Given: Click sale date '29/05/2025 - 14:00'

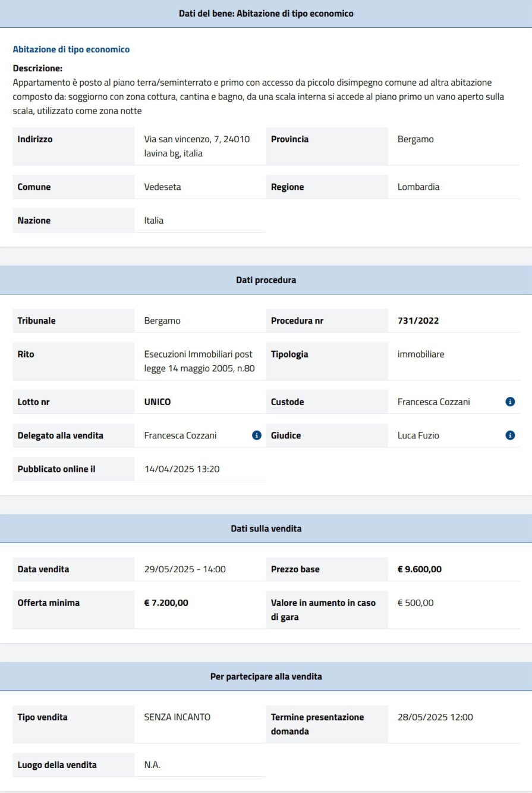Looking at the screenshot, I should [185, 569].
